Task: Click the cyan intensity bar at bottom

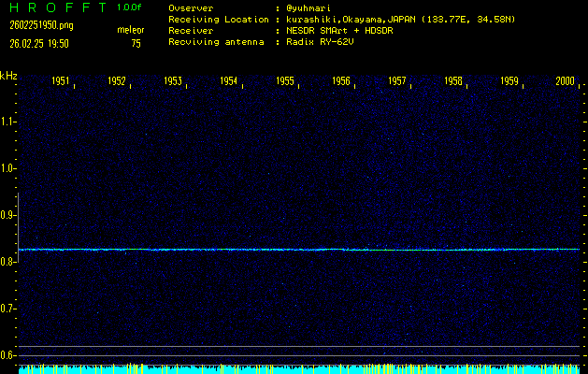Action: point(299,369)
